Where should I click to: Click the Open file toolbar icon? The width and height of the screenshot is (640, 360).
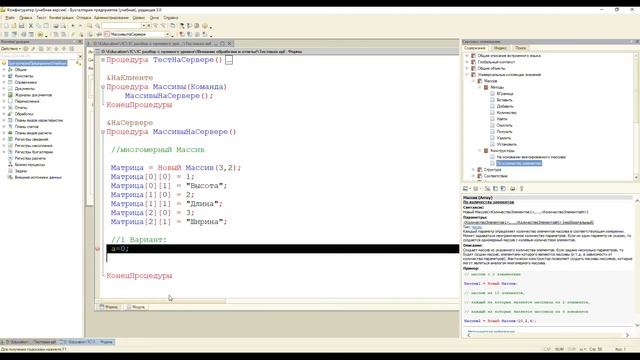pyautogui.click(x=13, y=26)
